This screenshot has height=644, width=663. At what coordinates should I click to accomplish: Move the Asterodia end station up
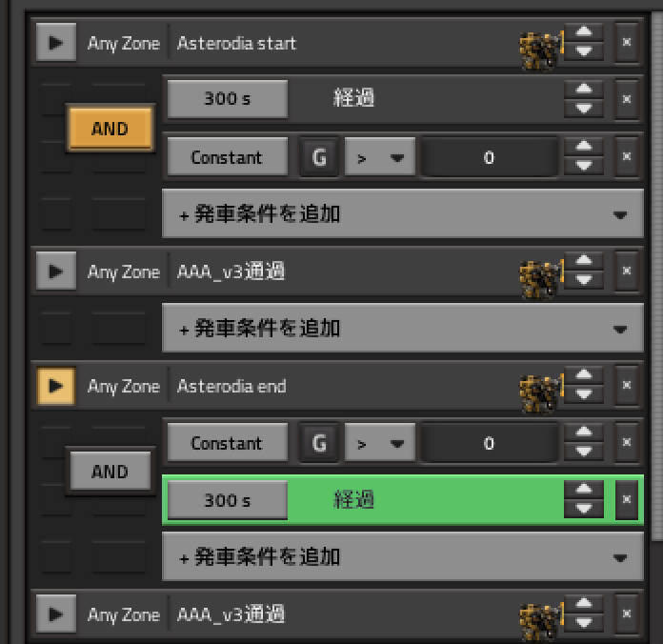coord(584,377)
